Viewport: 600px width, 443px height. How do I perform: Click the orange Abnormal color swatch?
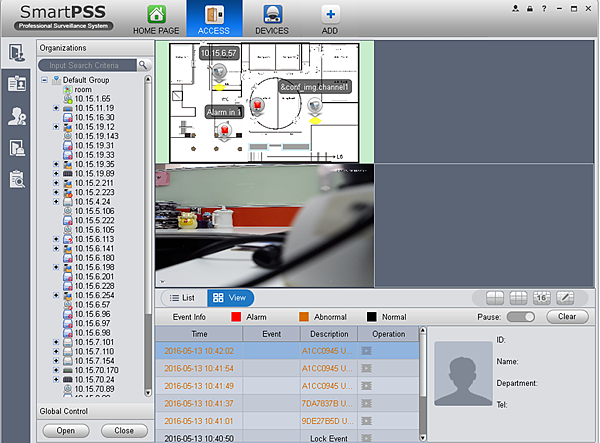[x=304, y=317]
